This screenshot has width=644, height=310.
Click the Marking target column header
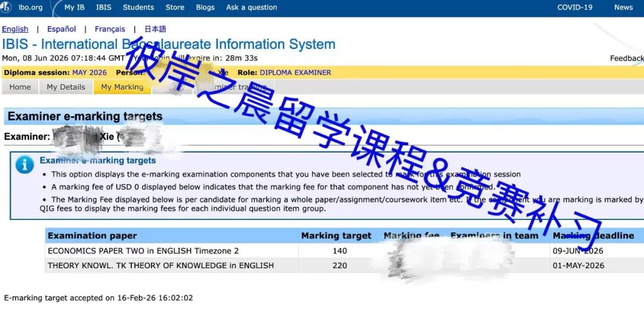click(336, 235)
